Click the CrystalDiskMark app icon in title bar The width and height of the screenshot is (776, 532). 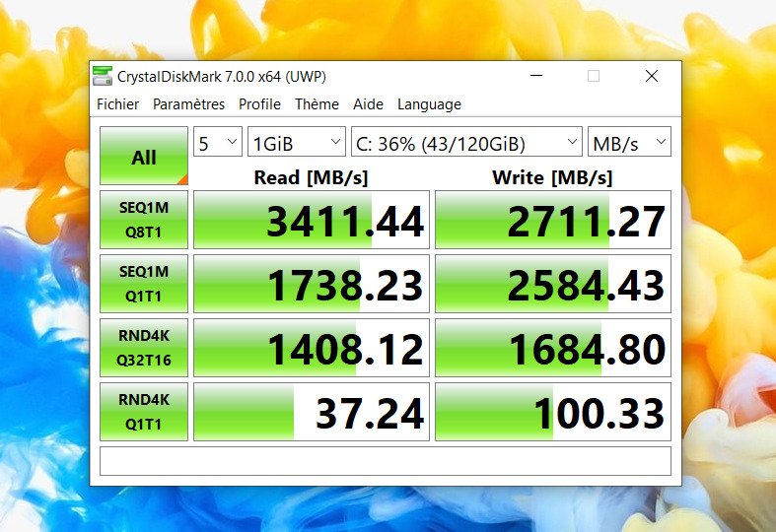tap(103, 76)
